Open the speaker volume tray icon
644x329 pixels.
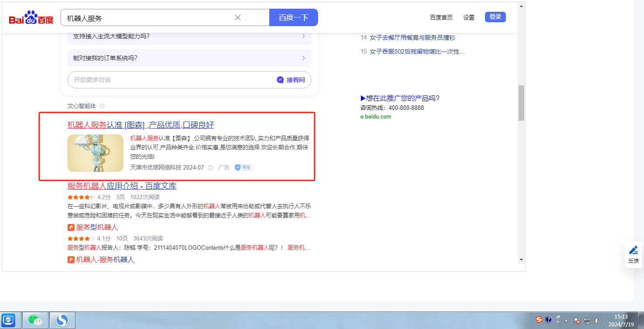597,321
